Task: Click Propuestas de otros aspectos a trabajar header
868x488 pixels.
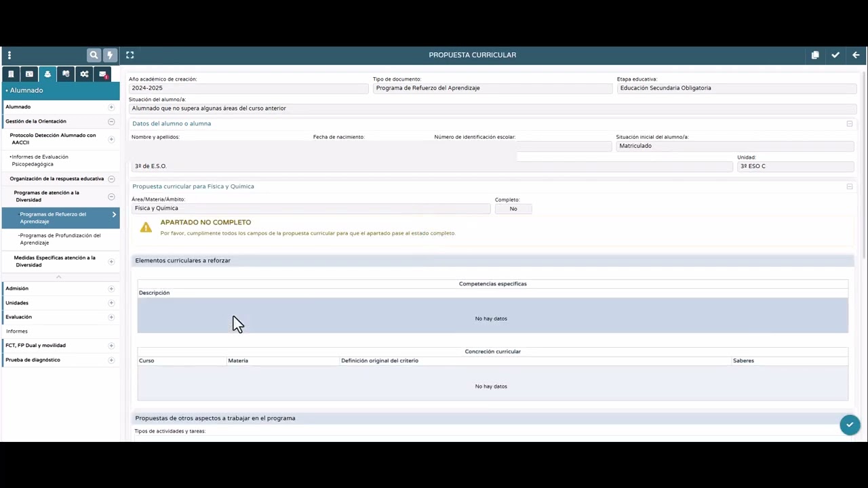Action: click(493, 418)
